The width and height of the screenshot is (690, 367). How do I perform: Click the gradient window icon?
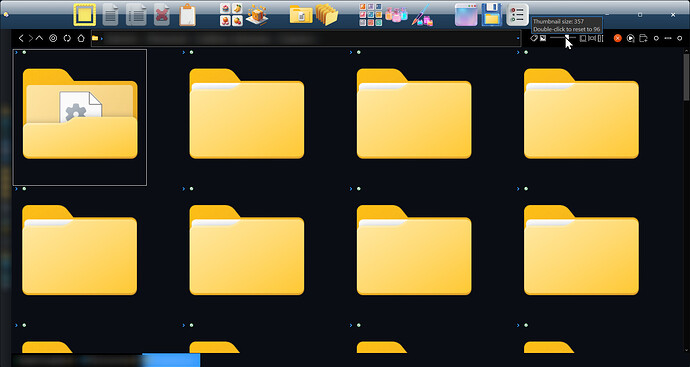466,15
